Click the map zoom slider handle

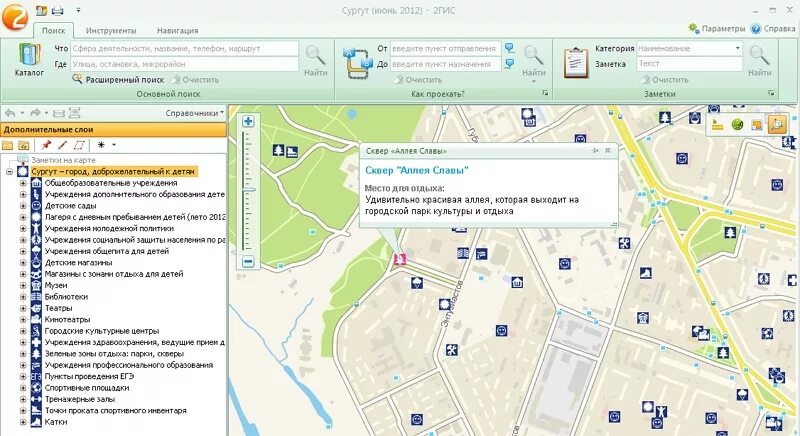coord(248,190)
